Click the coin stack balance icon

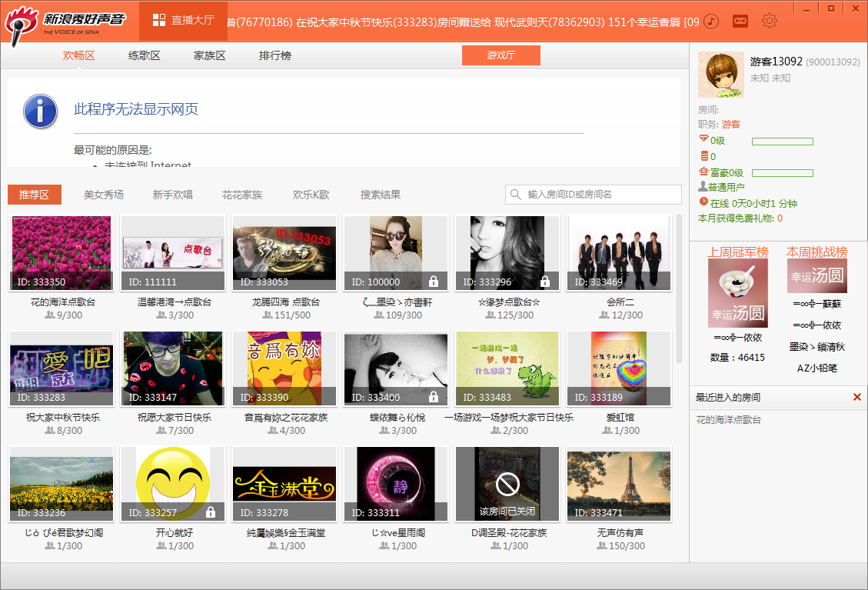pos(704,155)
